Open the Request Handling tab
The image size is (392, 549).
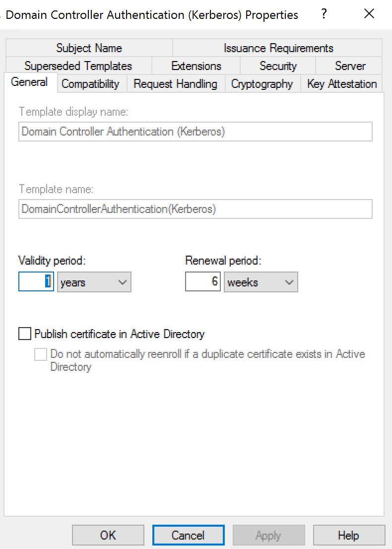pos(176,84)
